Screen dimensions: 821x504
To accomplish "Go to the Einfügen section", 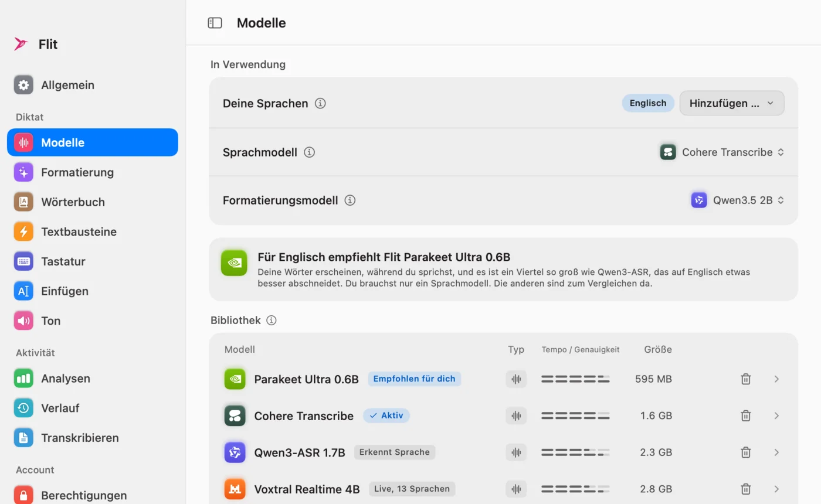I will coord(93,291).
